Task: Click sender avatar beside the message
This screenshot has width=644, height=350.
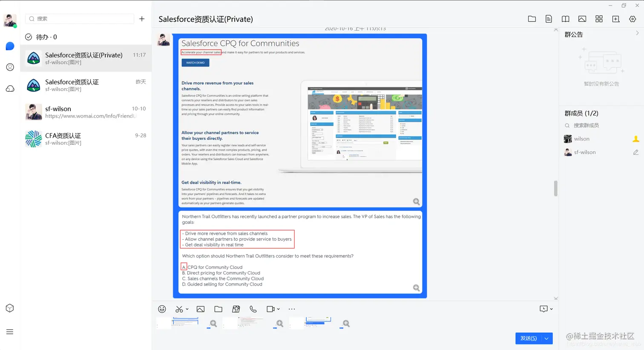Action: coord(164,39)
